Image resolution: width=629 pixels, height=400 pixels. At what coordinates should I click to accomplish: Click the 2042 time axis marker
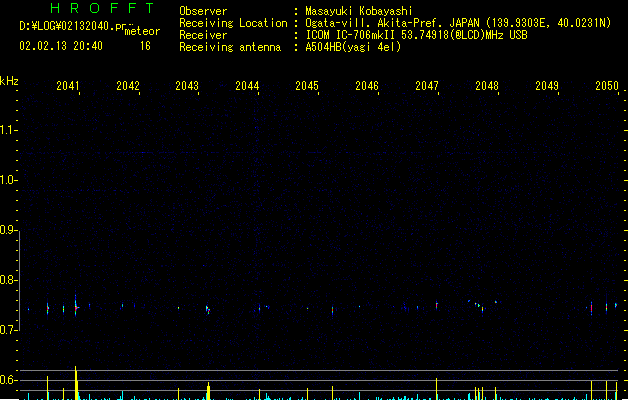point(128,86)
